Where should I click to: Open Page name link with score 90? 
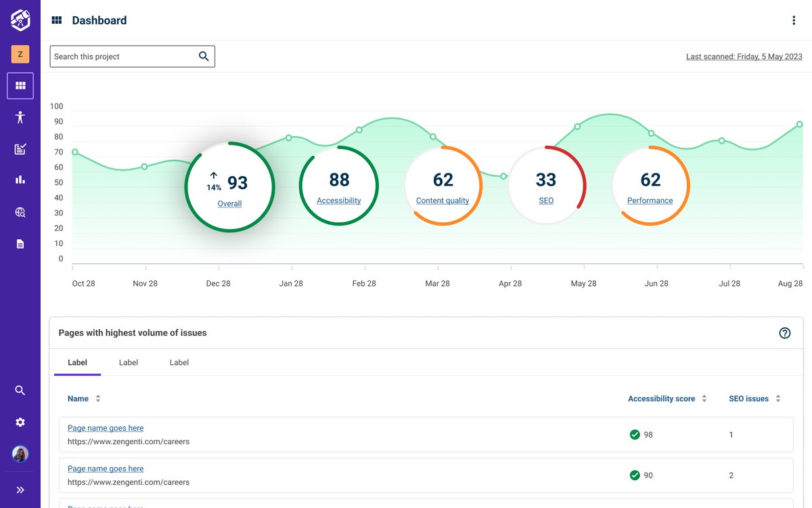coord(106,469)
